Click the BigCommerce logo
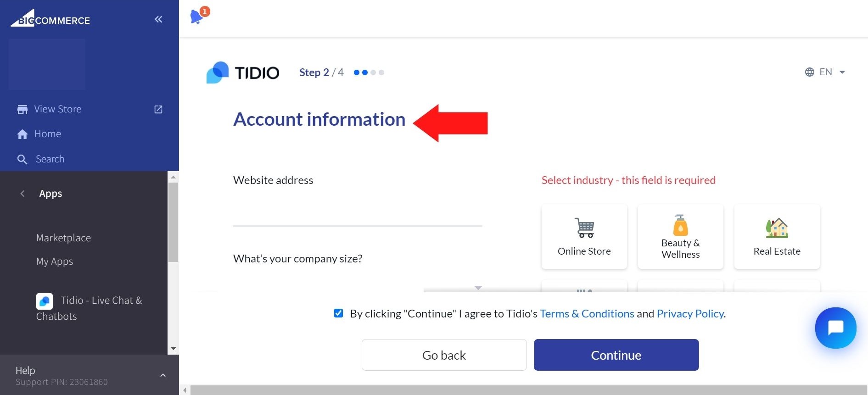This screenshot has width=868, height=395. coord(50,19)
